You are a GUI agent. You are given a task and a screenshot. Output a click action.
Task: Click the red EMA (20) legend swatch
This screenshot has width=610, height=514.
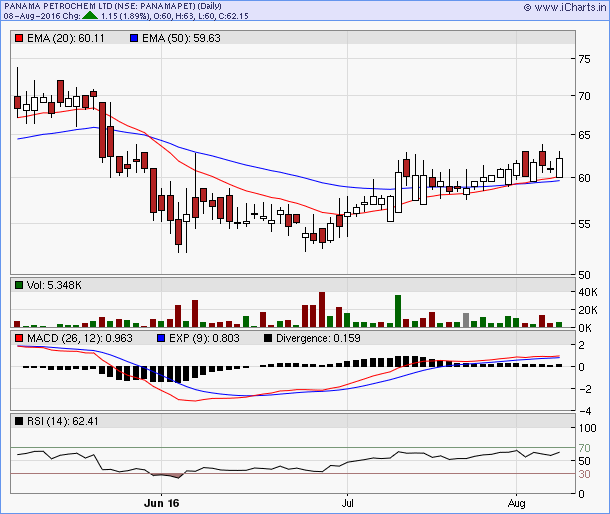(19, 39)
